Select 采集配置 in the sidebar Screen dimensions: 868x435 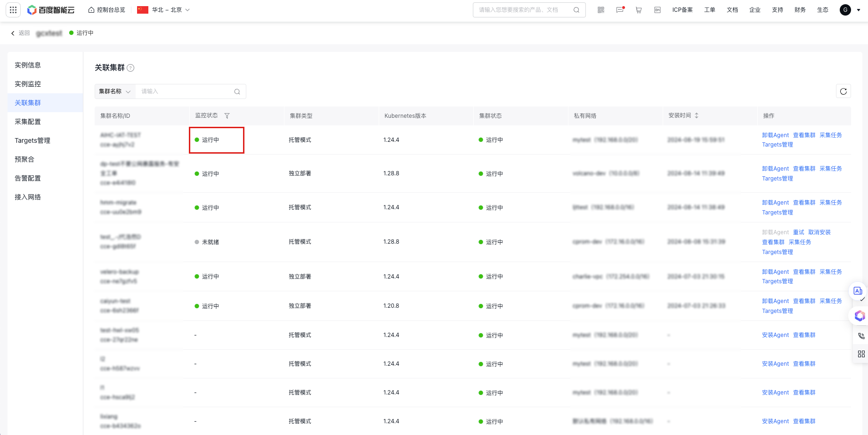point(45,122)
